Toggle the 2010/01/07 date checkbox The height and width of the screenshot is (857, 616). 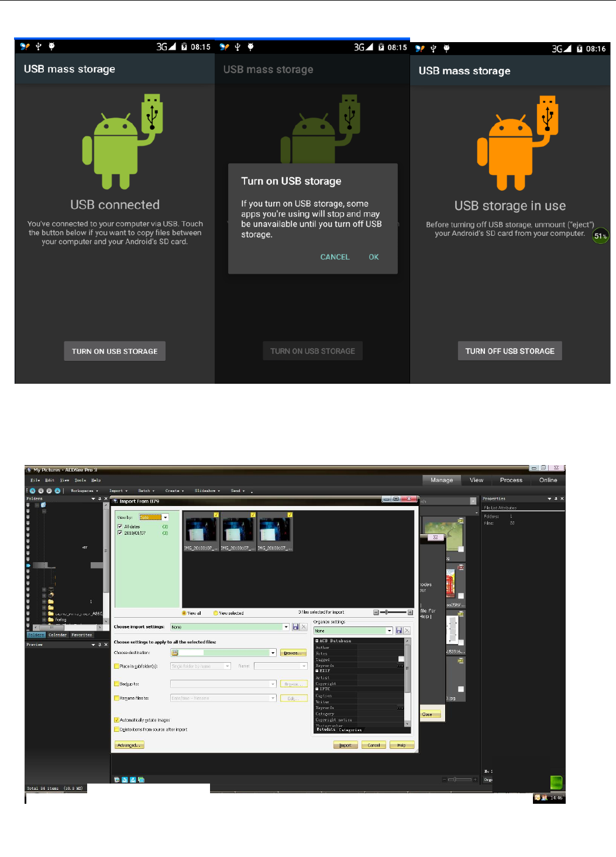(120, 533)
